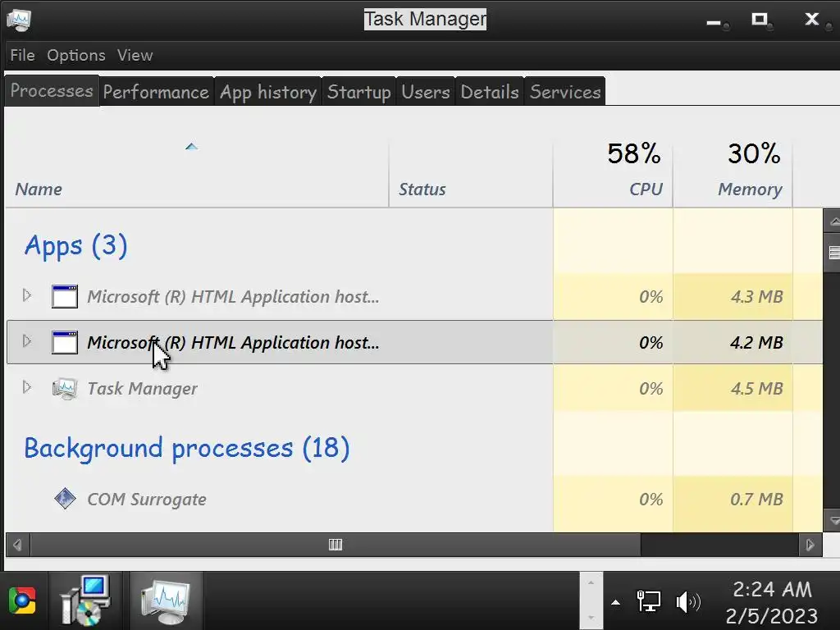
Task: Switch to the App history tab
Action: pyautogui.click(x=268, y=92)
